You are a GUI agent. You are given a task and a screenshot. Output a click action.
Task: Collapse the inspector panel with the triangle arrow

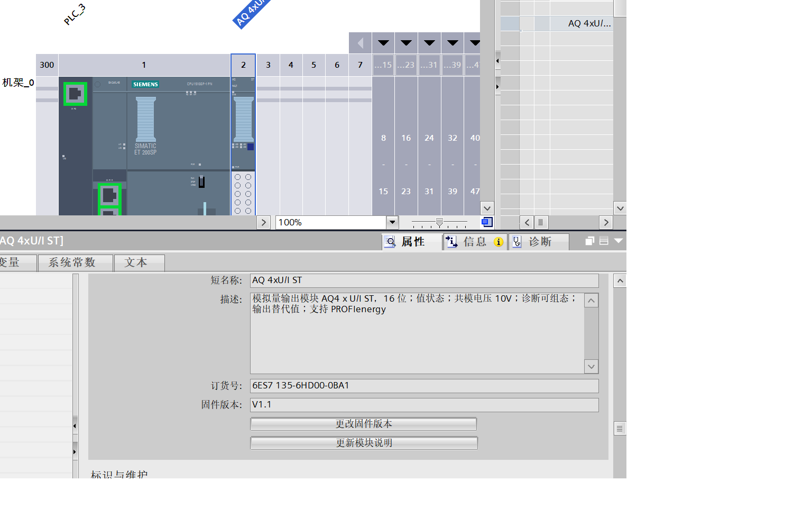click(x=618, y=241)
